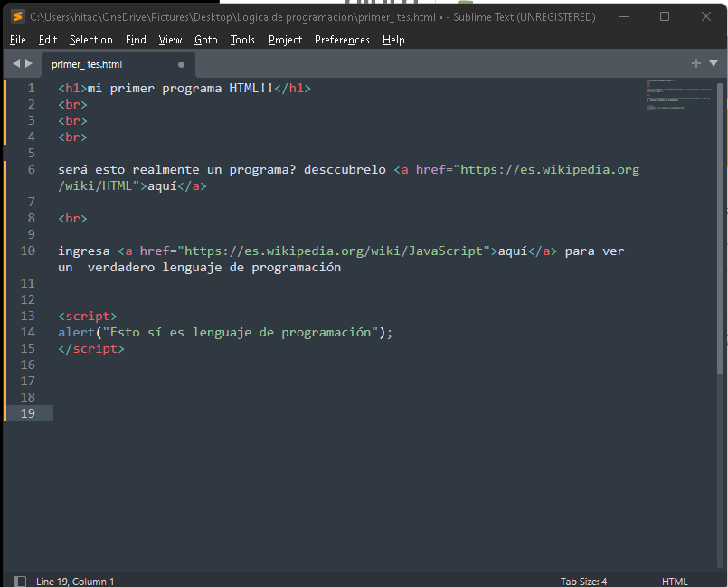This screenshot has height=587, width=728.
Task: Close primer_ tes.html tab via unsaved dot
Action: (181, 64)
